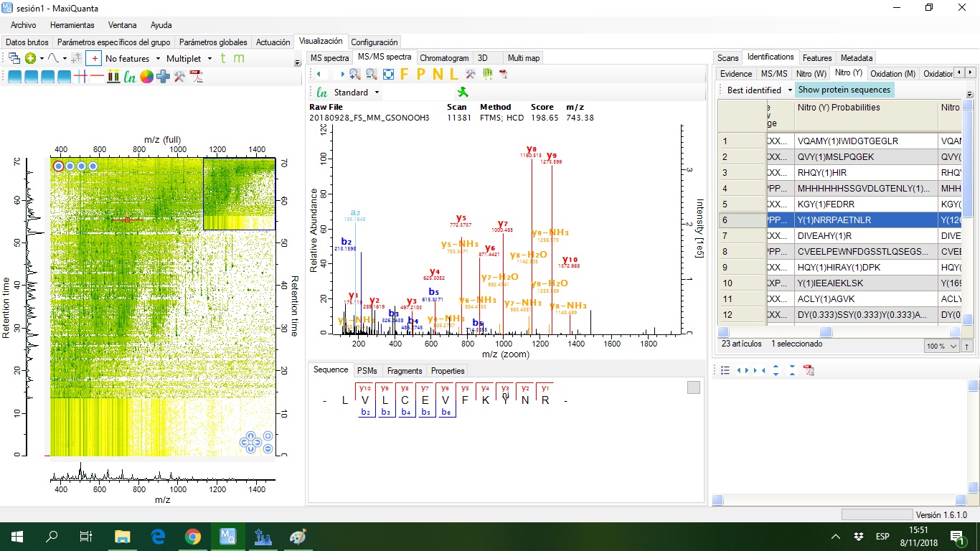Toggle the green 'ln' icon in map toolbar
This screenshot has width=980, height=551.
[x=130, y=77]
